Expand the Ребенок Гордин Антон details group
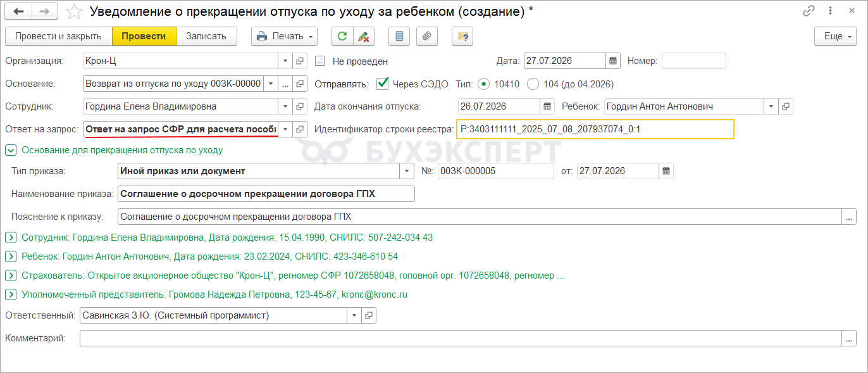This screenshot has height=373, width=868. 10,256
